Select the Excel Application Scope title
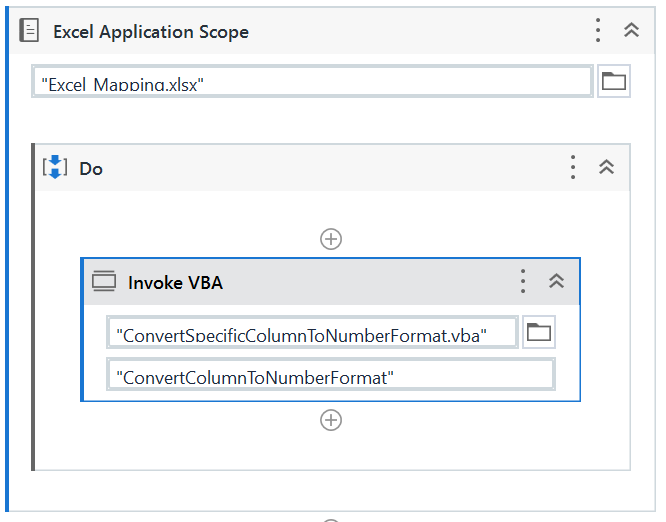The width and height of the screenshot is (666, 522). click(151, 32)
